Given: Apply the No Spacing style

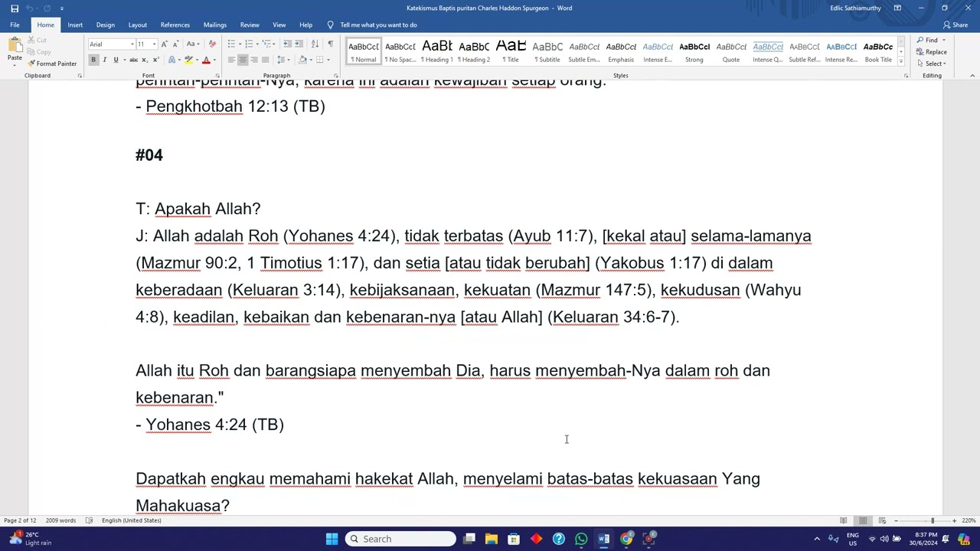Looking at the screenshot, I should tap(400, 51).
